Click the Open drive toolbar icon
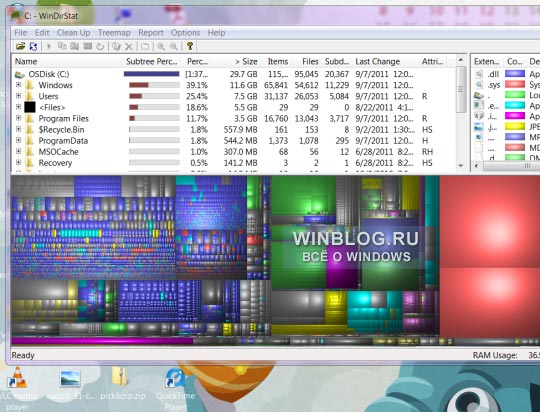The width and height of the screenshot is (540, 412). 21,46
